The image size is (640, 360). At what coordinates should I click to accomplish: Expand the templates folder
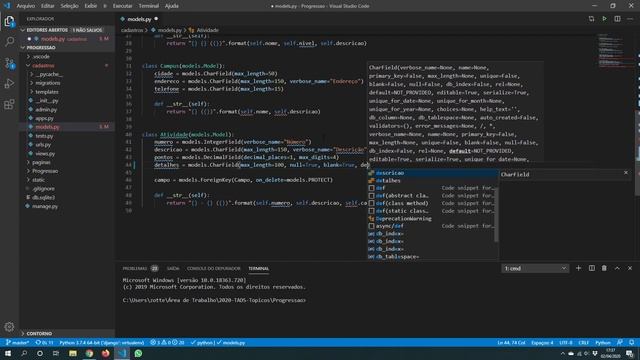tap(47, 92)
